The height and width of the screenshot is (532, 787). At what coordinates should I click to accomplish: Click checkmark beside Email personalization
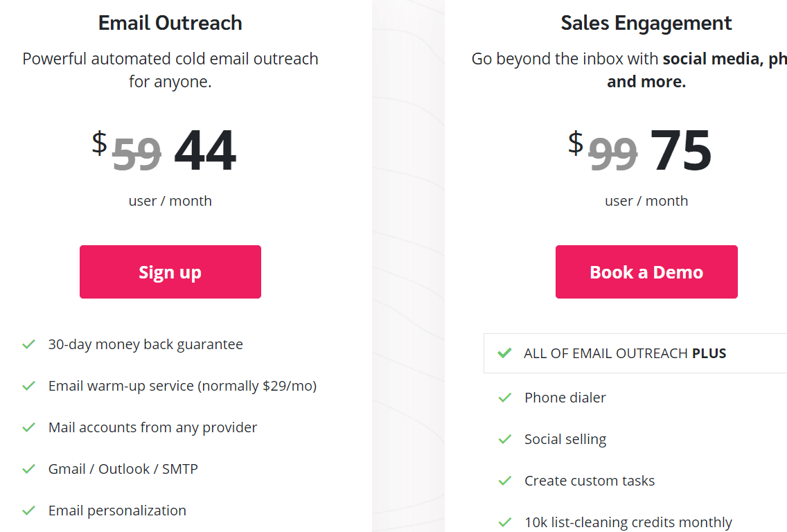[x=28, y=511]
